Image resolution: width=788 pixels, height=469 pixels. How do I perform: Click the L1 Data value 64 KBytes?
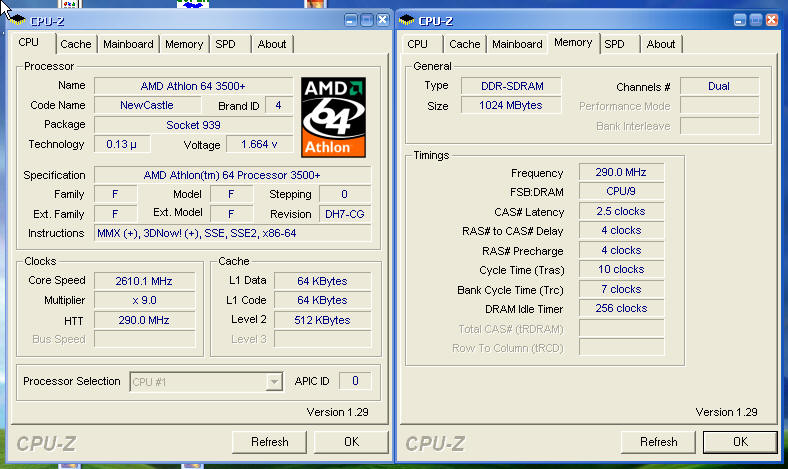322,281
